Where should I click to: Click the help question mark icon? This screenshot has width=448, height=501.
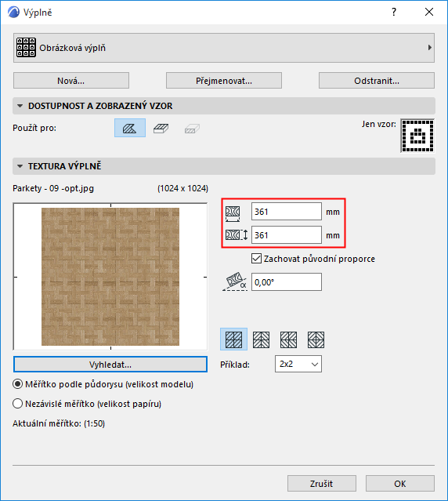coord(394,12)
